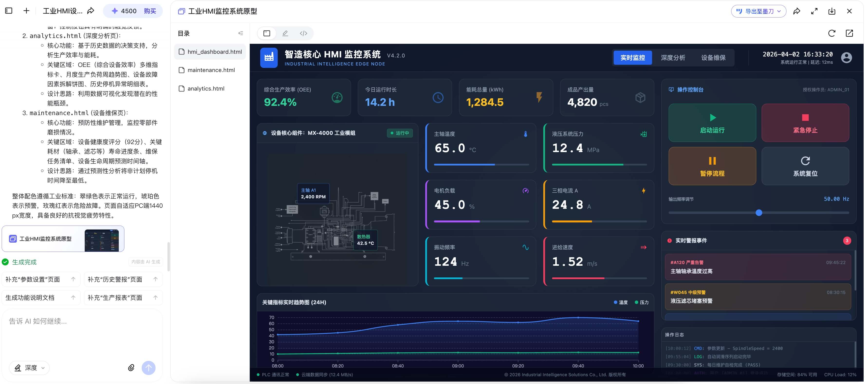Click the paperclip attachment icon
The width and height of the screenshot is (868, 384).
tap(131, 367)
